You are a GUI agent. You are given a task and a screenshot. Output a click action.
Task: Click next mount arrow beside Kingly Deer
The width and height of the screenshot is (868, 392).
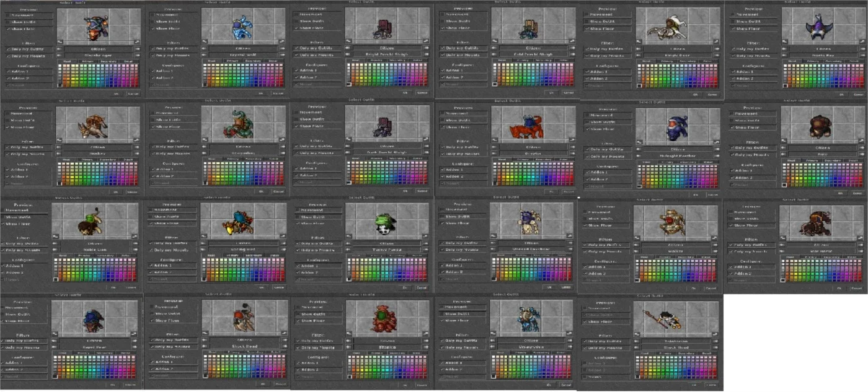717,55
